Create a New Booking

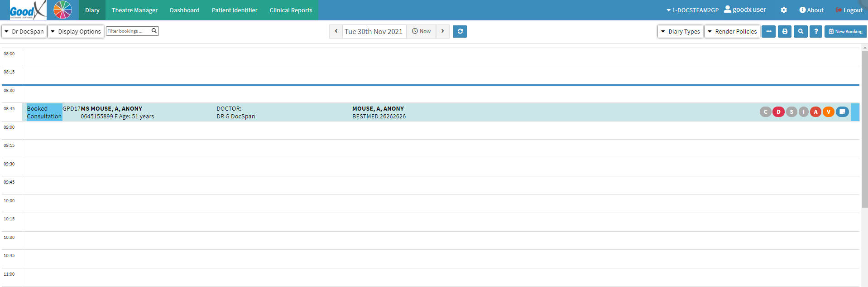(845, 31)
